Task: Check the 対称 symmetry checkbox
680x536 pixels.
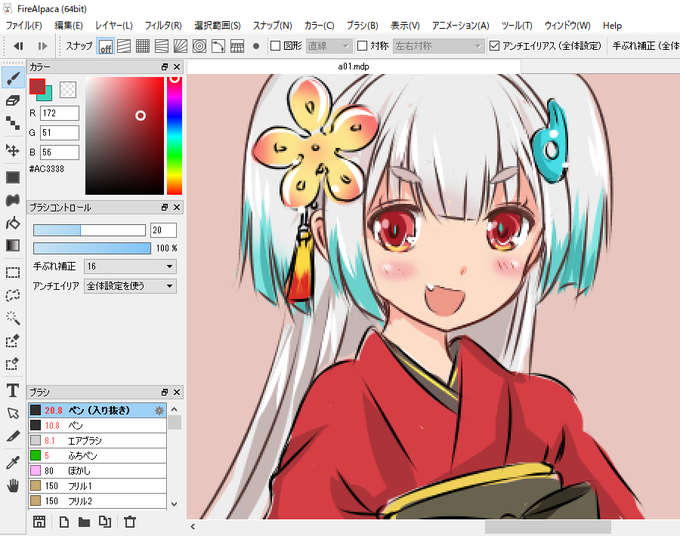Action: pos(362,46)
